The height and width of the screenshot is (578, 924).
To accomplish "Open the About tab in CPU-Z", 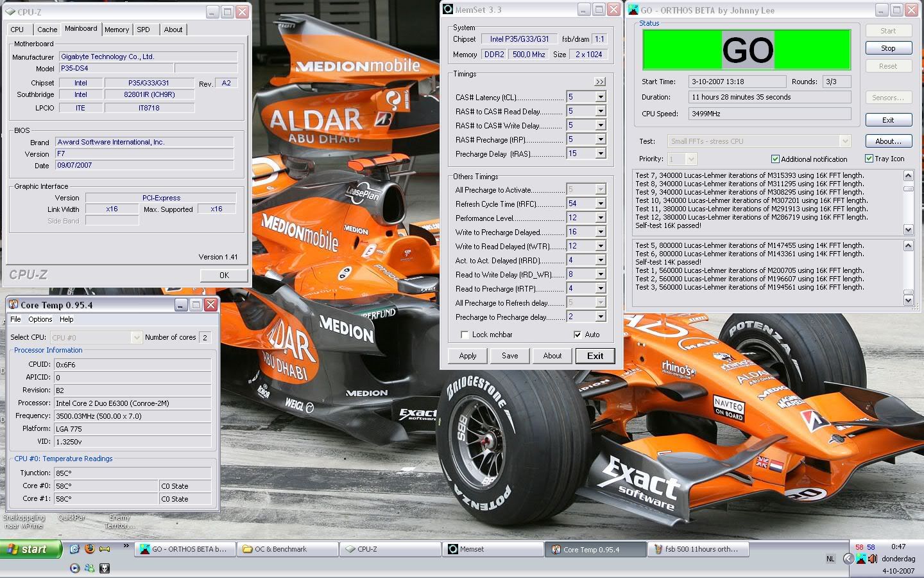I will [173, 30].
